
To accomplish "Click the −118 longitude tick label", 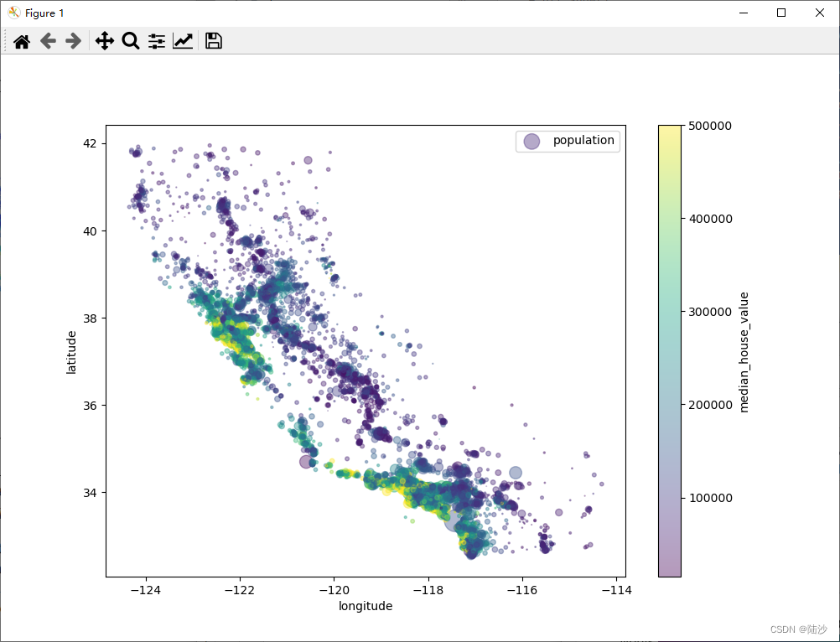I will pos(428,590).
